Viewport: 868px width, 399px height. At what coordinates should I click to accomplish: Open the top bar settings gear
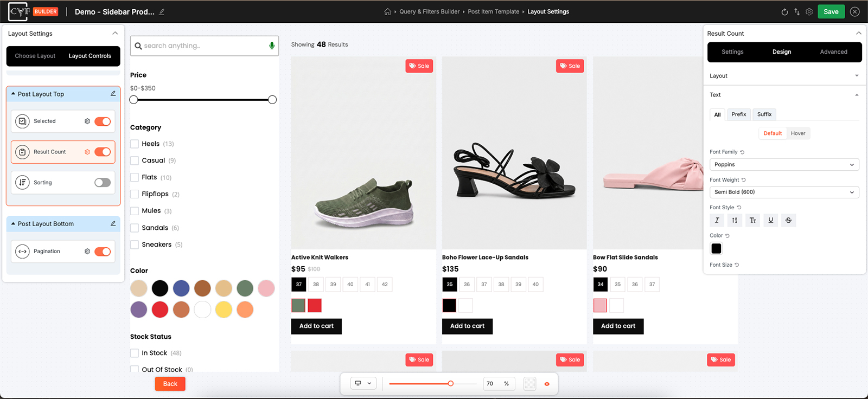tap(809, 11)
